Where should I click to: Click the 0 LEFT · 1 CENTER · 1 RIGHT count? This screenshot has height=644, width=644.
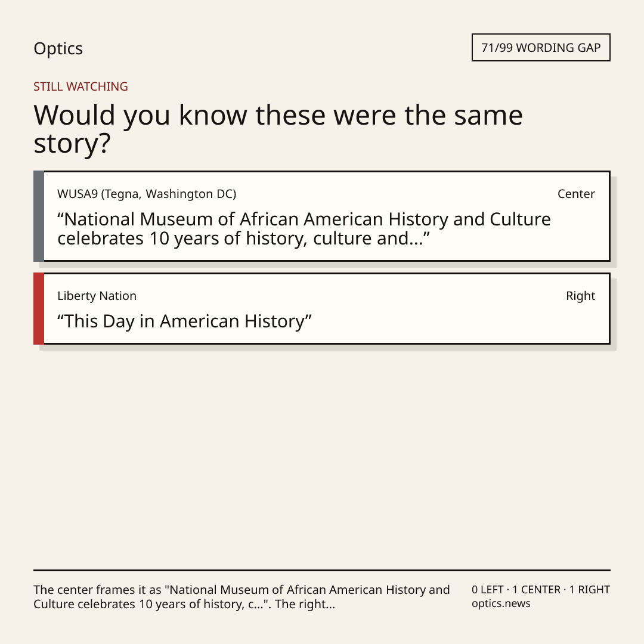540,589
